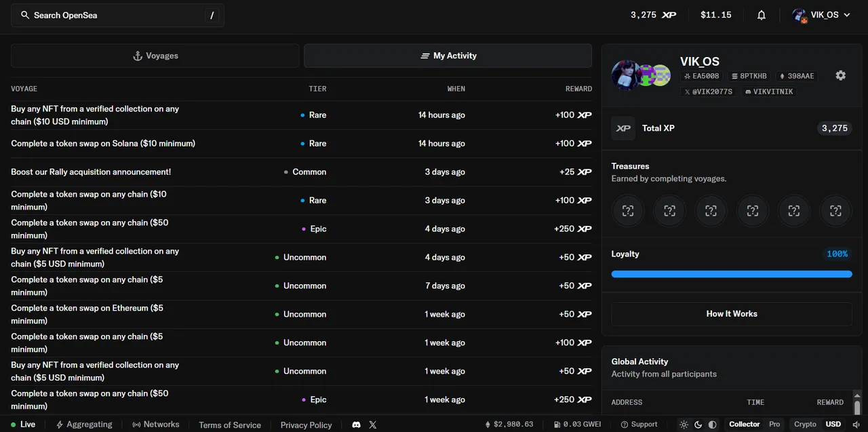The height and width of the screenshot is (432, 868).
Task: Open the $11.15 wallet balance
Action: (x=715, y=15)
